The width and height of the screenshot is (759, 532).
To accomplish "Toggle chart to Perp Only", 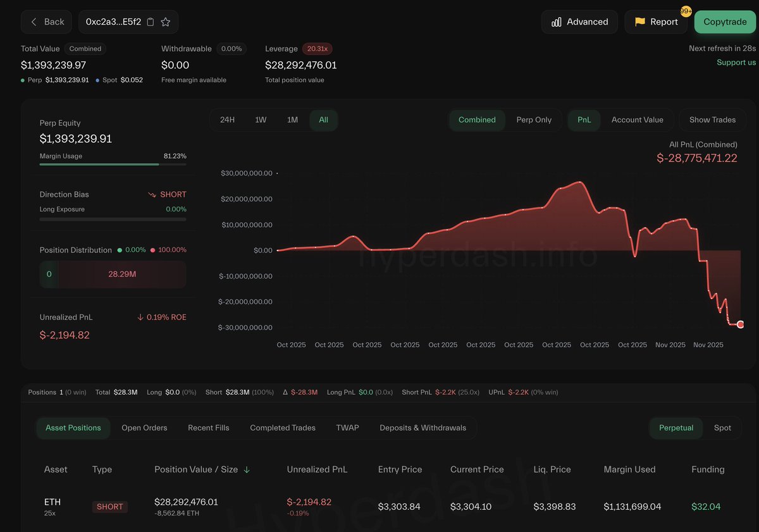I will coord(534,120).
